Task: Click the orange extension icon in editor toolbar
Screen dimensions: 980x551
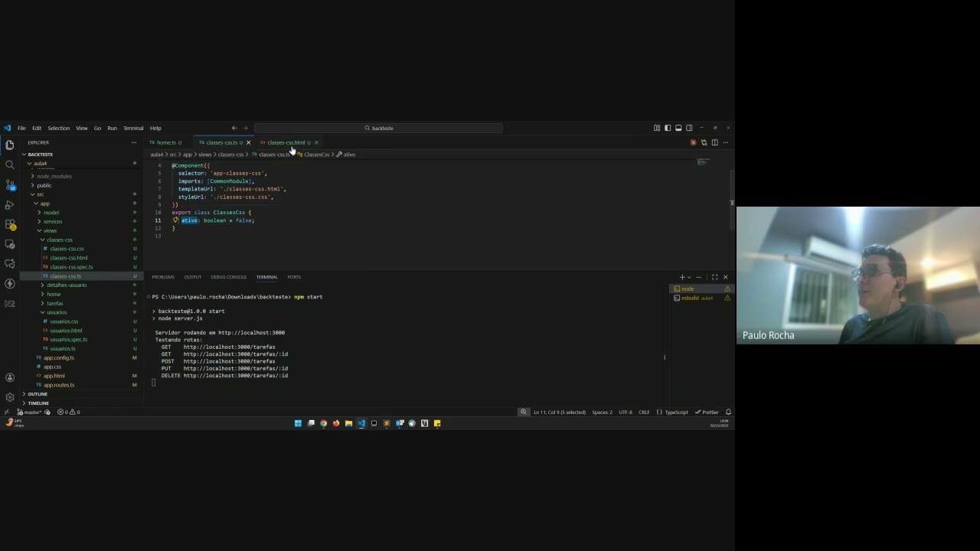Action: coord(694,142)
